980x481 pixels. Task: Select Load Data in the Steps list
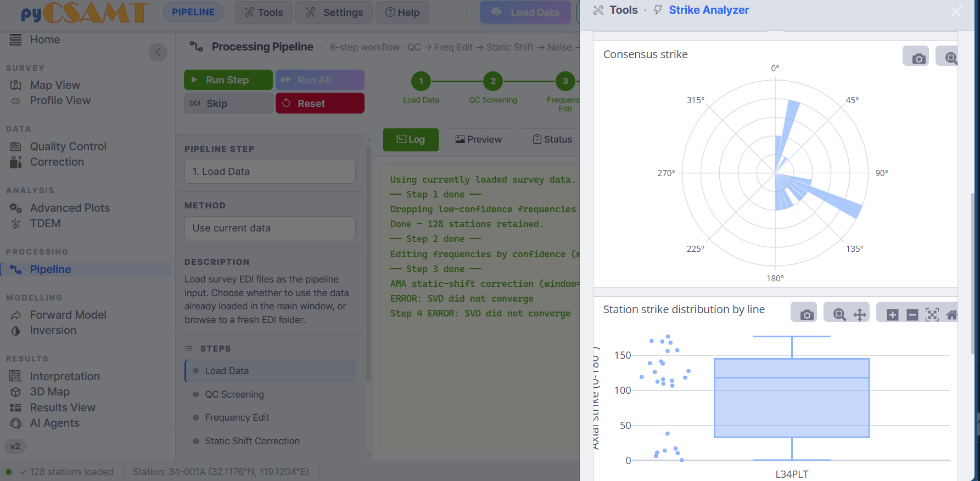[270, 371]
